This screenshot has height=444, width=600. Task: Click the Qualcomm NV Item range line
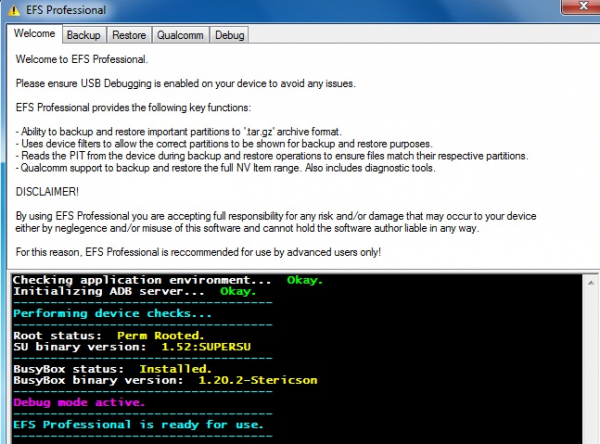click(225, 168)
